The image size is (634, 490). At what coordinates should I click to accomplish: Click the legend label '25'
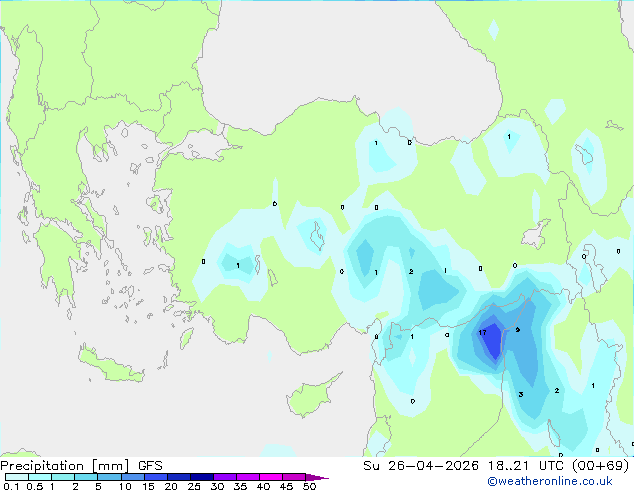click(194, 486)
